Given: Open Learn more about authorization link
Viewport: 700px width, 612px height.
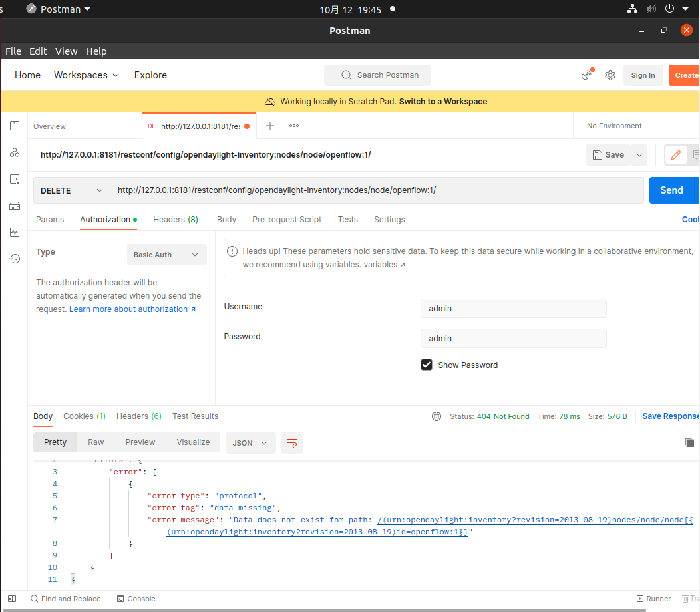Looking at the screenshot, I should click(x=132, y=309).
